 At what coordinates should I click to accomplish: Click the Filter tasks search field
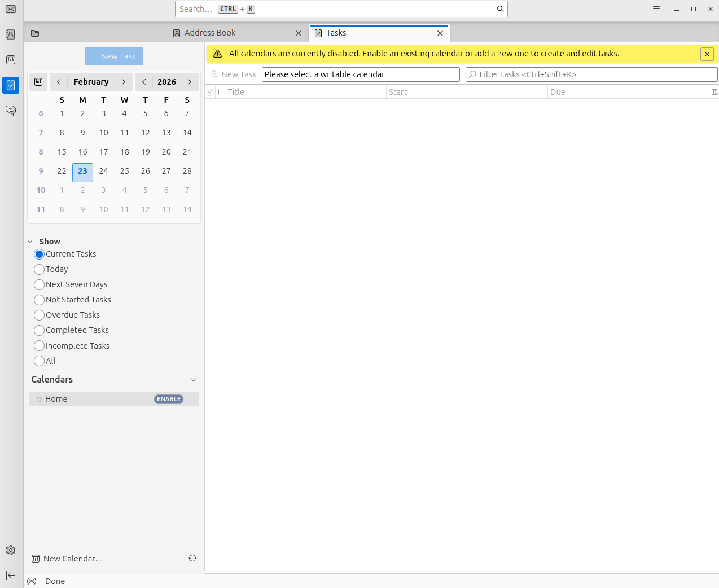point(593,74)
